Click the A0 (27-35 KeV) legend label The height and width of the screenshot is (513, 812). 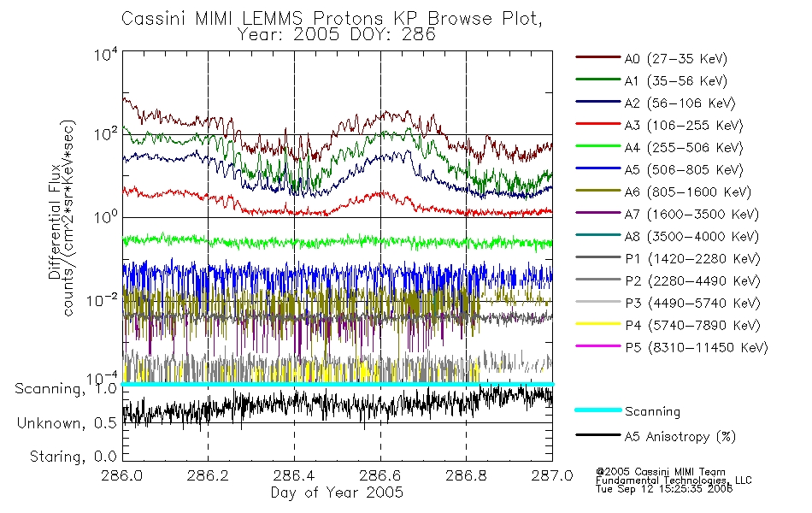tap(676, 58)
